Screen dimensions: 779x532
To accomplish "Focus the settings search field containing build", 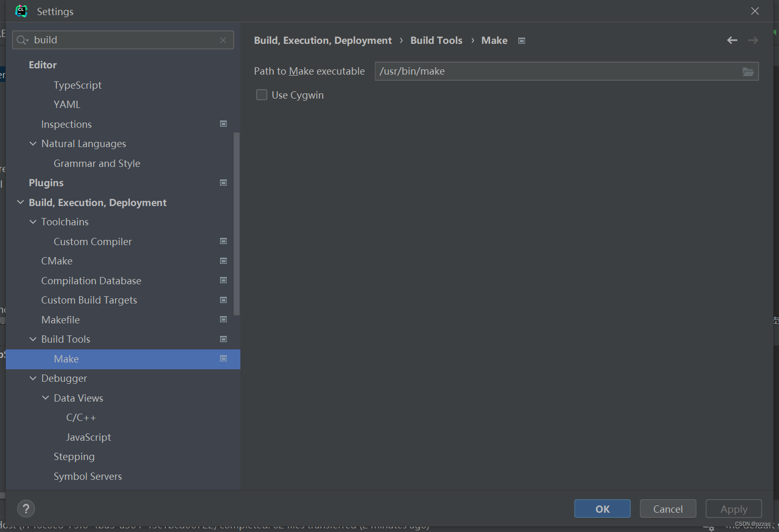I will [123, 40].
